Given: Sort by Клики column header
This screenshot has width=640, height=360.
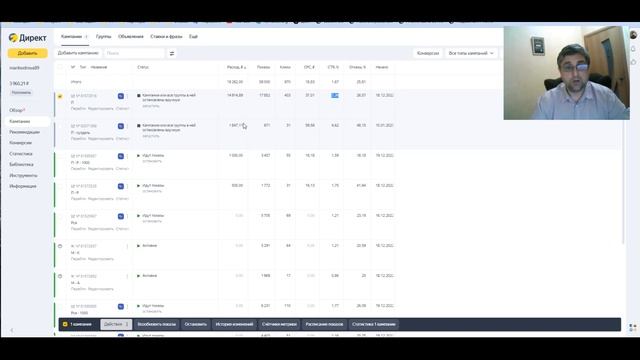Looking at the screenshot, I should 285,67.
